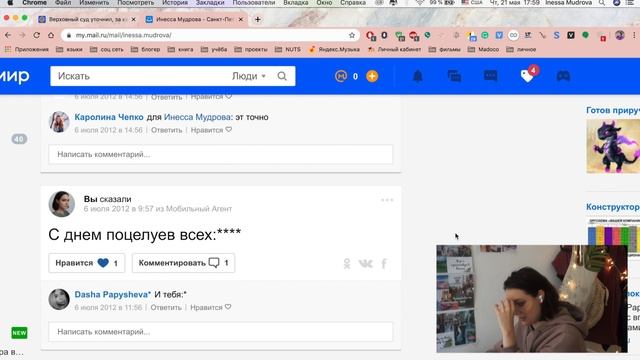The width and height of the screenshot is (640, 360).
Task: Click Karolina Chepko's avatar
Action: coord(59,122)
